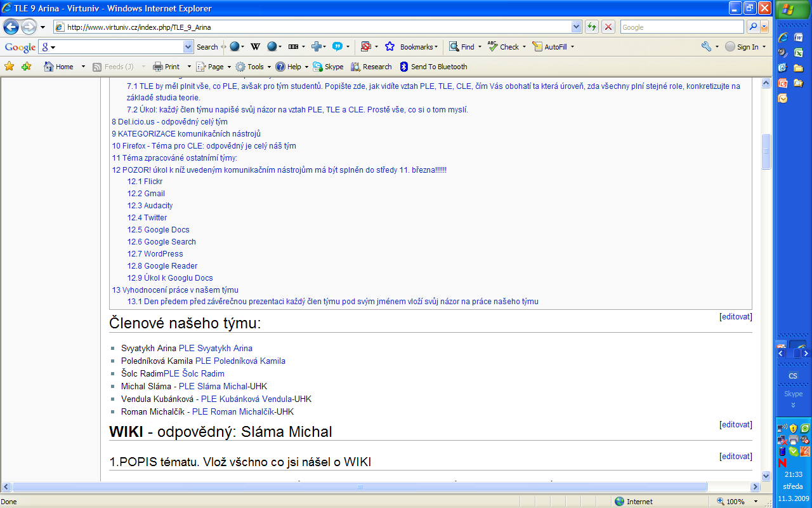The height and width of the screenshot is (508, 812).
Task: Launch Internet Explorer from the quick launch
Action: pos(783,37)
